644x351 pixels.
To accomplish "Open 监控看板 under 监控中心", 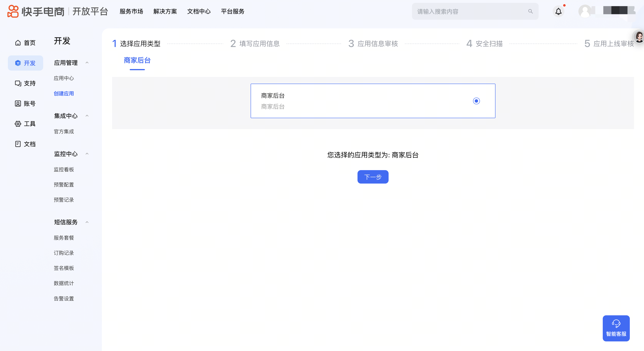I will [x=64, y=170].
